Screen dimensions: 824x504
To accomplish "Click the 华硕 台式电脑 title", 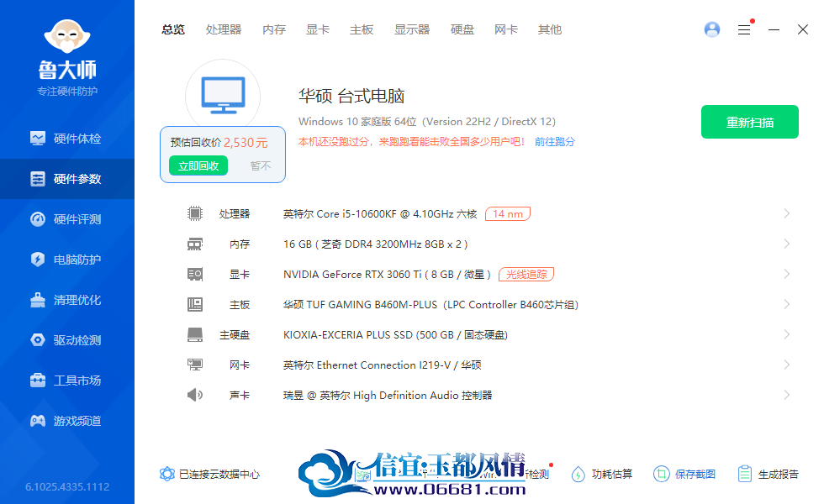I will 351,96.
